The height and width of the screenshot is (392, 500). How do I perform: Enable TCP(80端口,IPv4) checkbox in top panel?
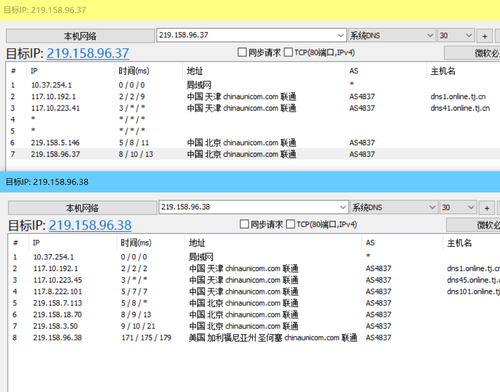288,52
